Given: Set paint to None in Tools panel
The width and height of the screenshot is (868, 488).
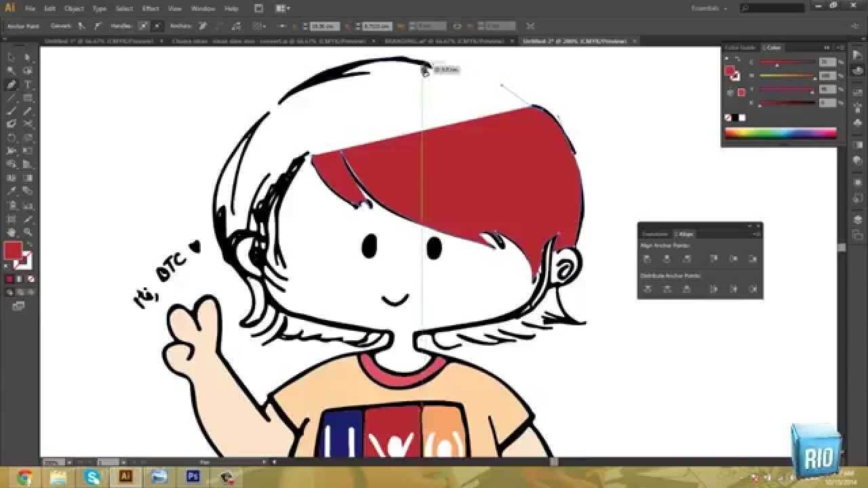Looking at the screenshot, I should click(31, 279).
